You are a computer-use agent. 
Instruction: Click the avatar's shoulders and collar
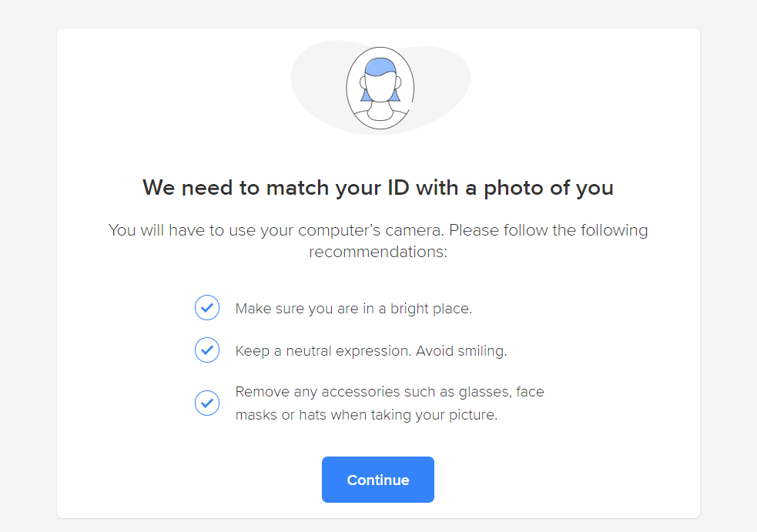pyautogui.click(x=380, y=118)
